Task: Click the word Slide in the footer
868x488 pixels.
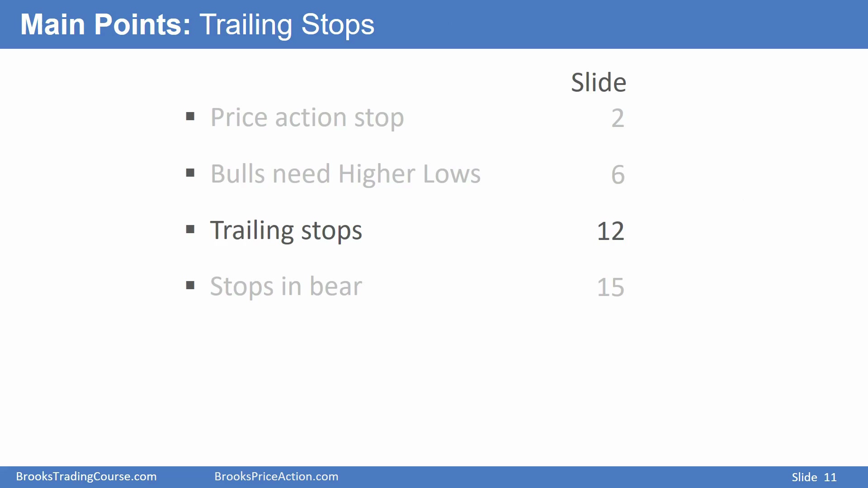Action: tap(804, 477)
